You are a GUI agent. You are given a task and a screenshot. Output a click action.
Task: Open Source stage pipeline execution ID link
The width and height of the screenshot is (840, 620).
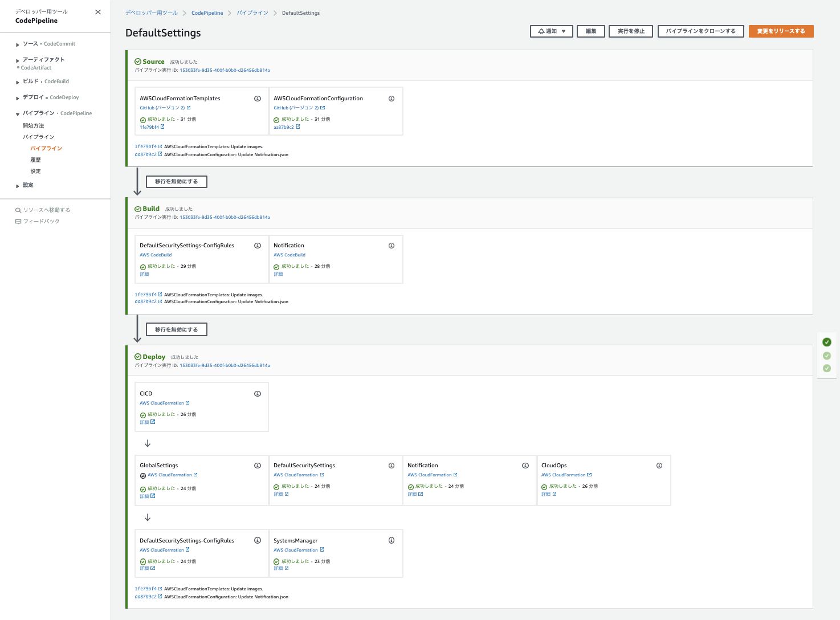click(x=225, y=71)
